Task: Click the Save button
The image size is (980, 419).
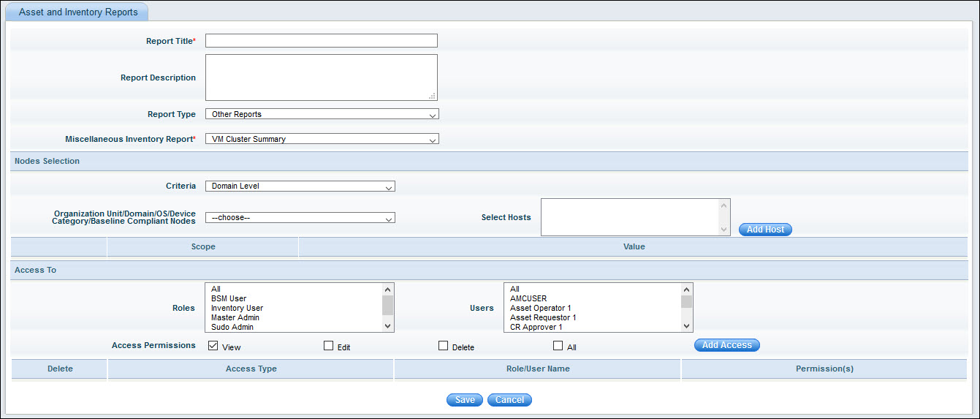Action: [465, 400]
